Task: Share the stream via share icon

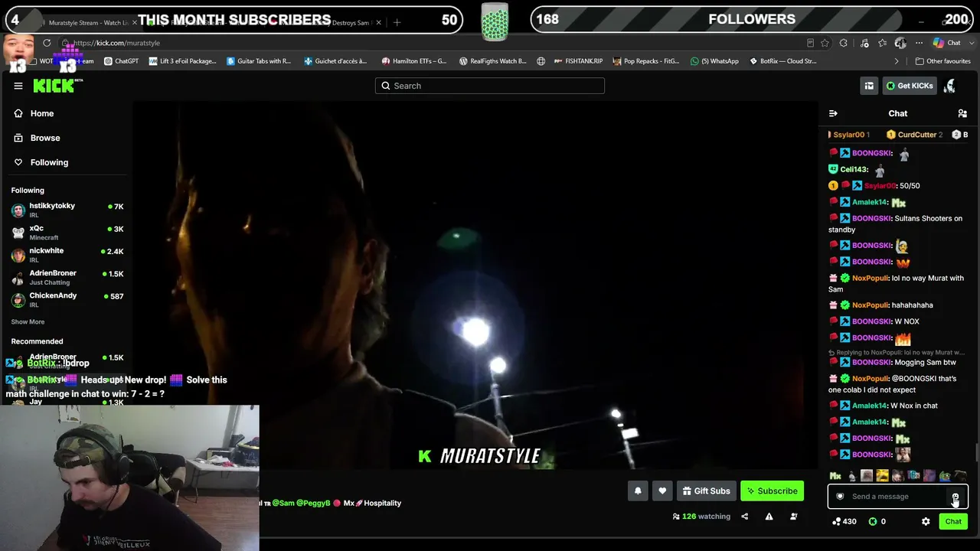Action: [x=744, y=517]
